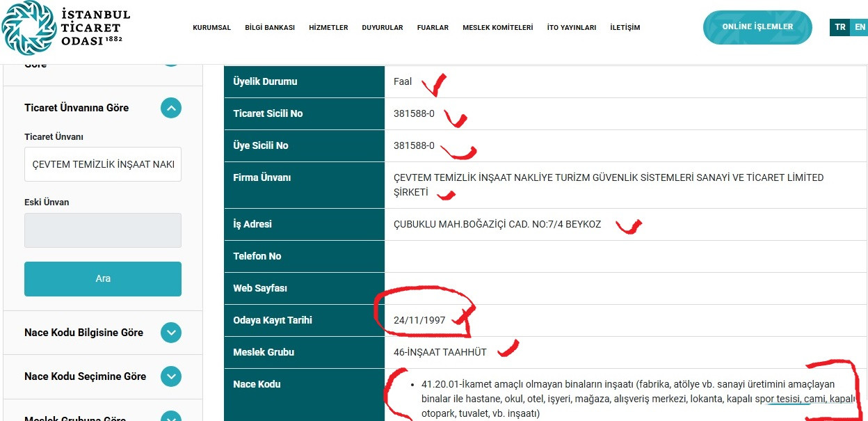Click the Meslek Grubu label cell
Image resolution: width=868 pixels, height=421 pixels.
coord(304,352)
